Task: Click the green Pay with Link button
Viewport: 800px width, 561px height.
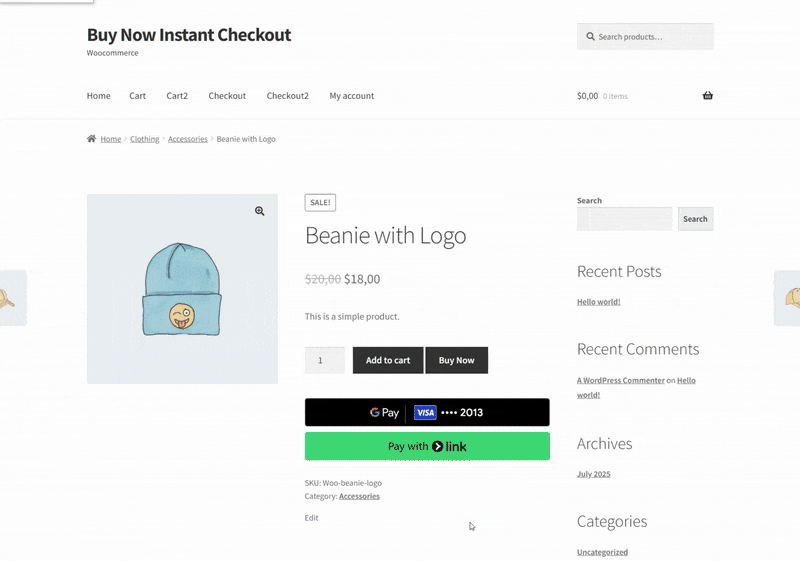Action: tap(427, 446)
